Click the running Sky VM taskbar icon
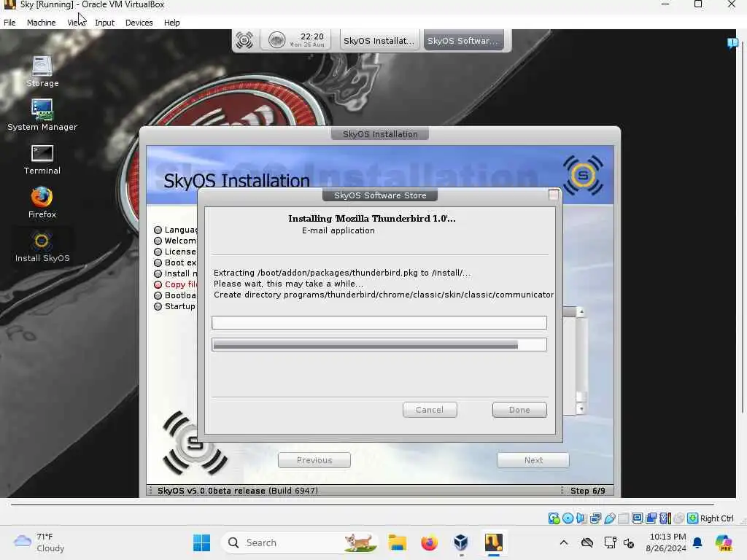 tap(494, 542)
